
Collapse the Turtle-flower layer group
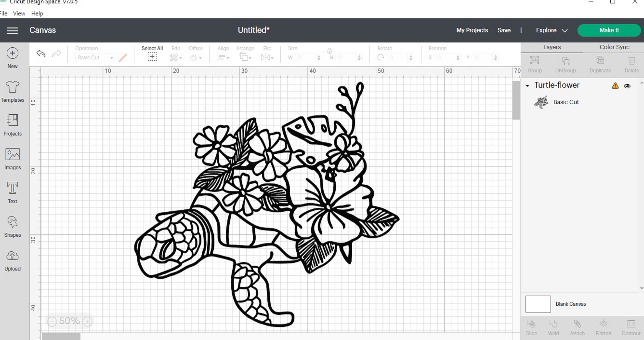pyautogui.click(x=527, y=86)
